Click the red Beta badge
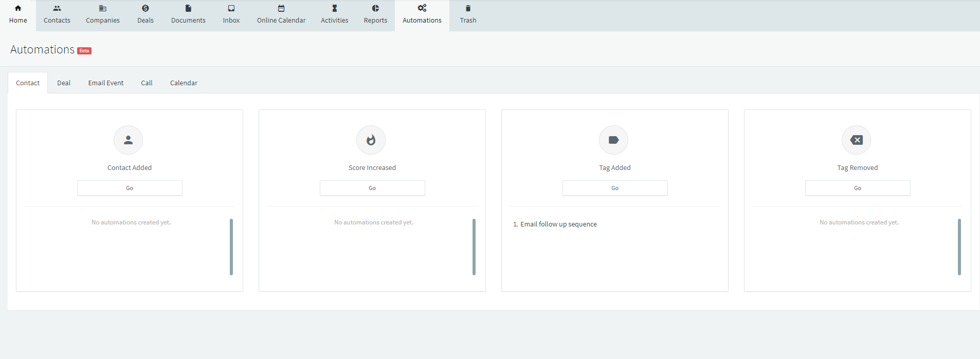The height and width of the screenshot is (359, 980). pyautogui.click(x=84, y=51)
